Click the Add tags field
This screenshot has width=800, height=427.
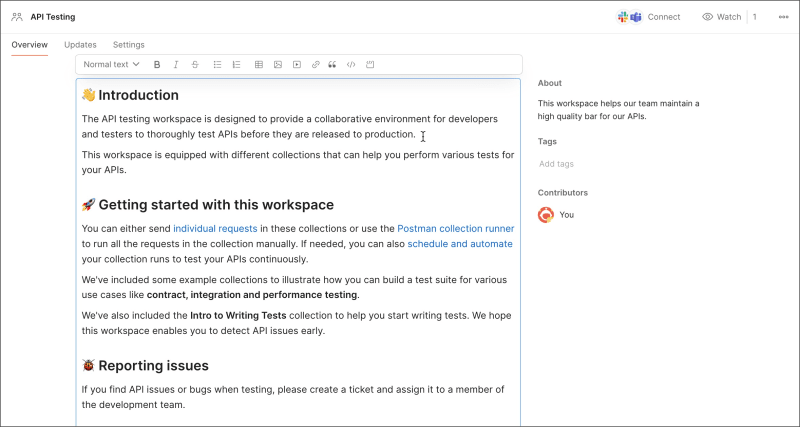pos(557,164)
